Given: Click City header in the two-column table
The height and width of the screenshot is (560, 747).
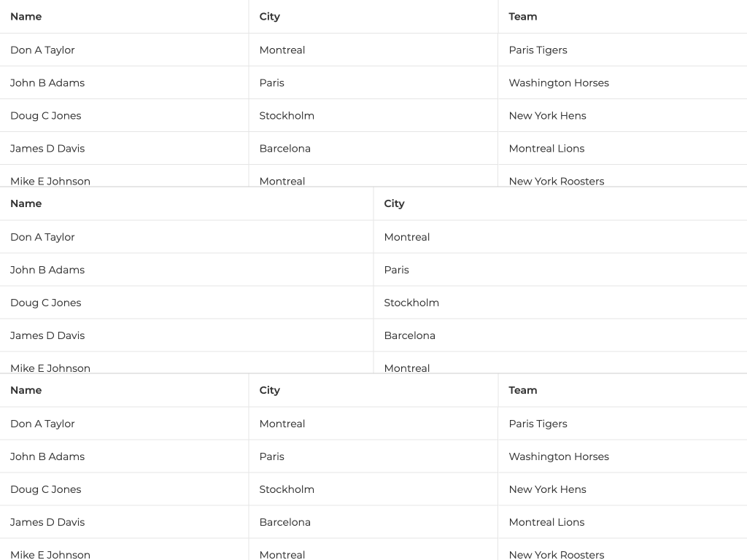Looking at the screenshot, I should [395, 203].
